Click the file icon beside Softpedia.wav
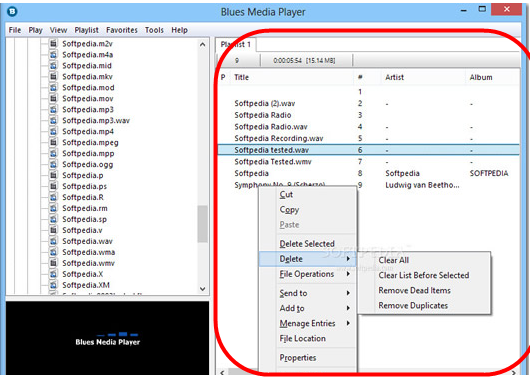The width and height of the screenshot is (530, 380). coord(53,241)
